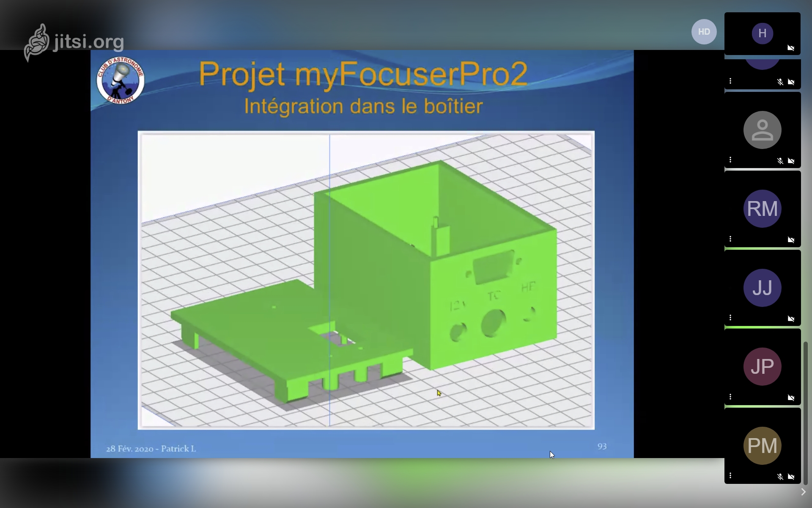
Task: Click the HD video quality badge
Action: point(704,32)
